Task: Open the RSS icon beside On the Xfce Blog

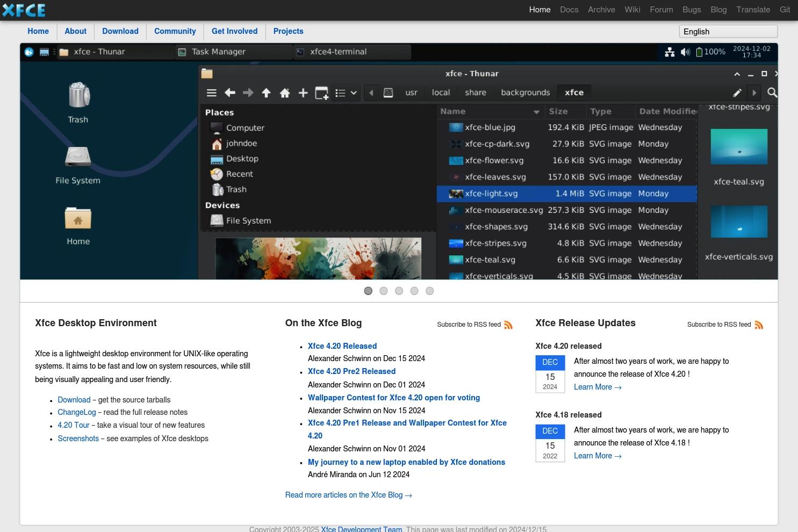Action: click(x=508, y=325)
